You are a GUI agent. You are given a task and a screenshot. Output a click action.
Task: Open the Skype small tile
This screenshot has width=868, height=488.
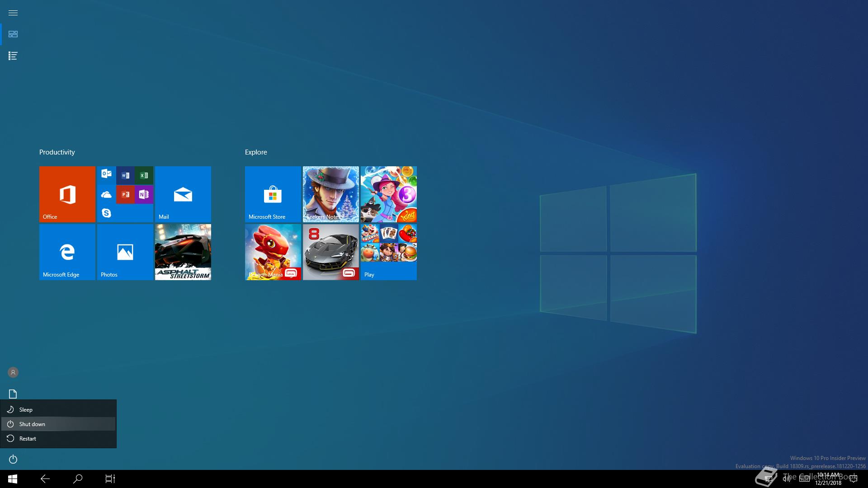[x=106, y=213]
